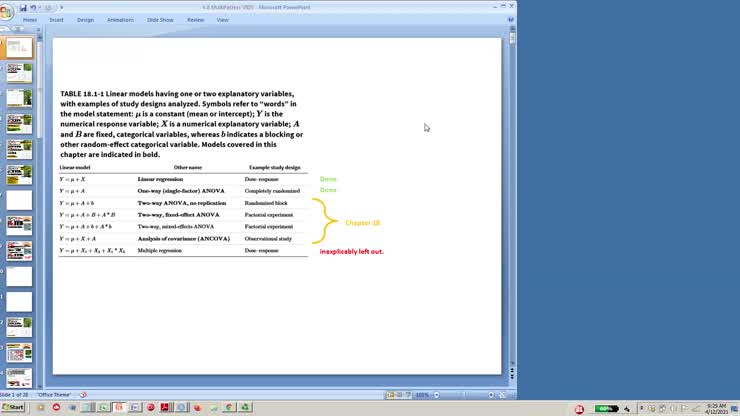Click the 'Office Theme' status bar label
Viewport: 740px width, 416px height.
pos(54,395)
